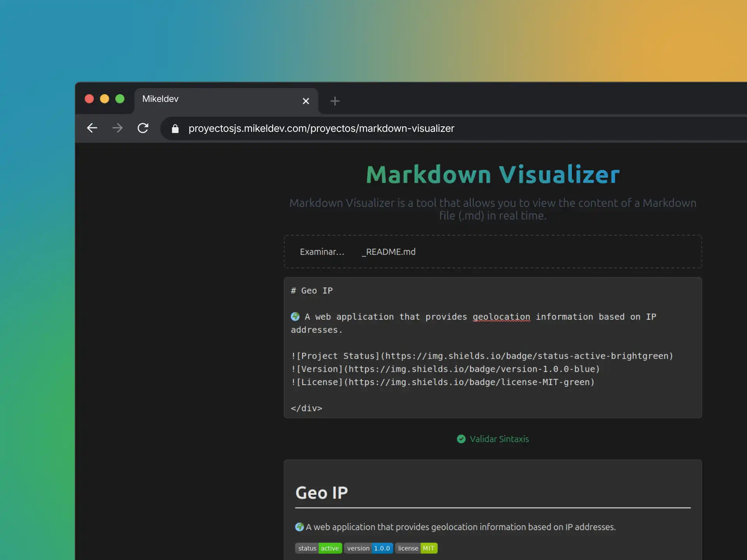
Task: Click the yellow minimize window button
Action: click(104, 99)
